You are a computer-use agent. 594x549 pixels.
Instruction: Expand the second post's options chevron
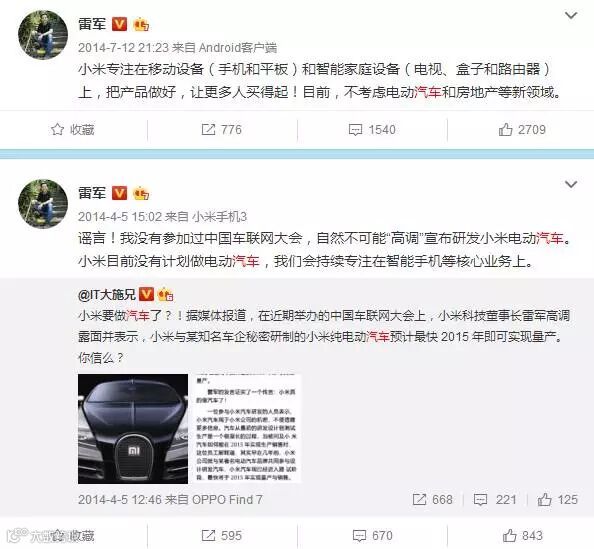[x=571, y=184]
